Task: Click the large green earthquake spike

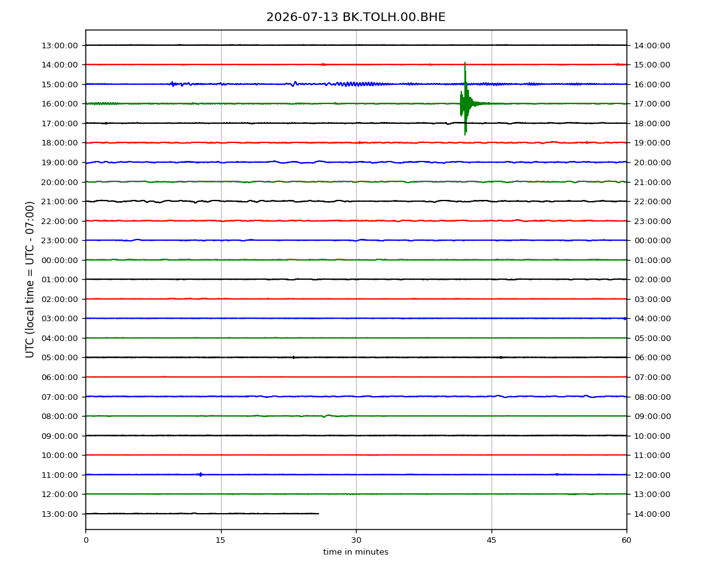Action: tap(466, 100)
